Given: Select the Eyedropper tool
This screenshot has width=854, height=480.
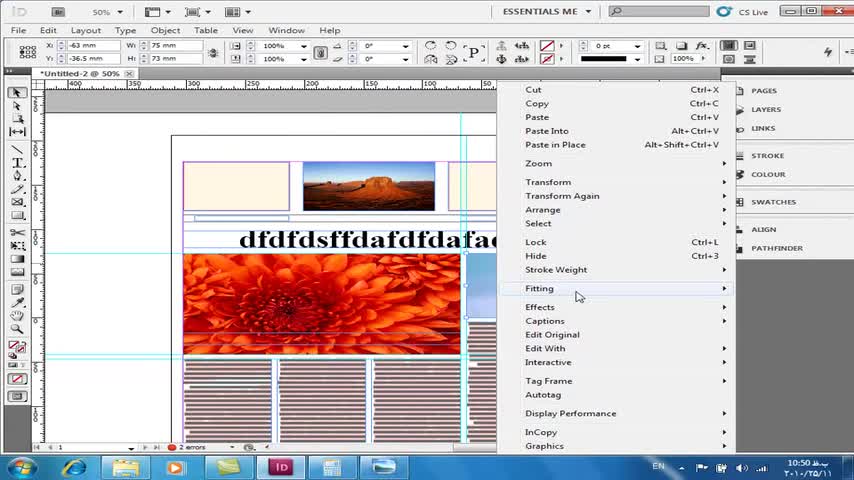Looking at the screenshot, I should [x=17, y=302].
